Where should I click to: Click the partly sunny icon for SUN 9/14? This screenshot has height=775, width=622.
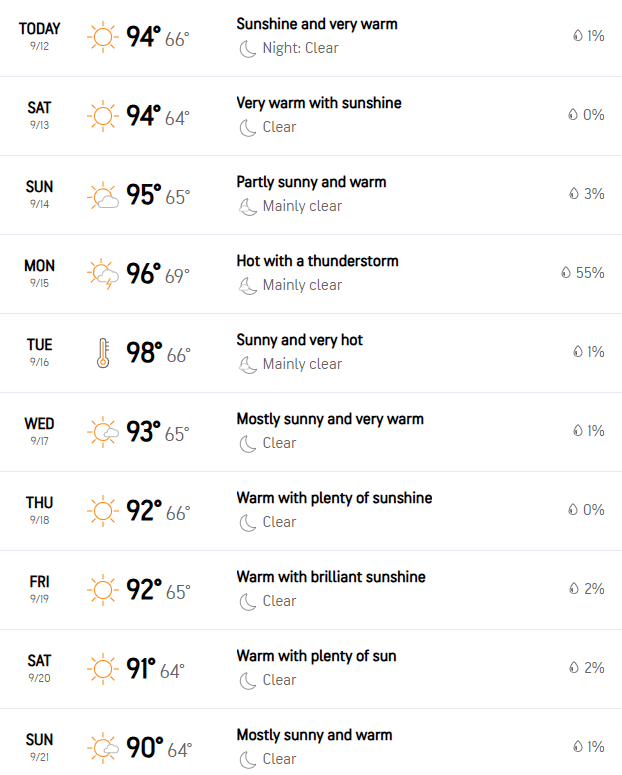coord(103,195)
